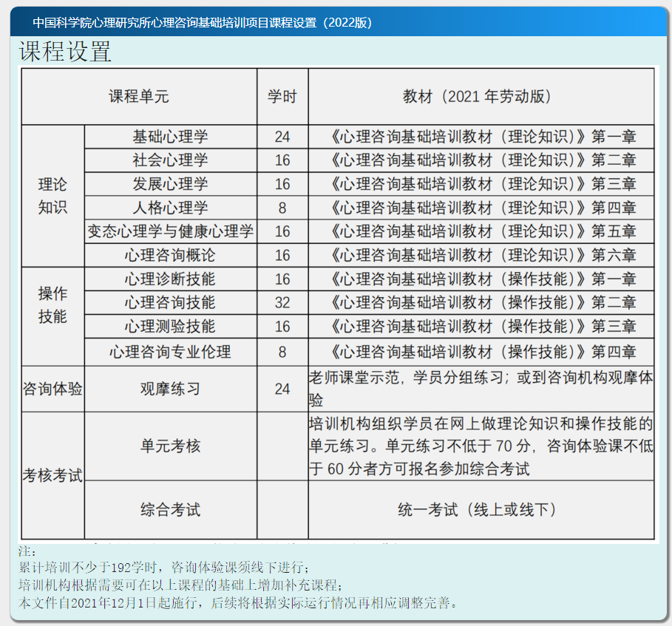
Task: Click the 心理咨询概论 course cell
Action: [171, 256]
